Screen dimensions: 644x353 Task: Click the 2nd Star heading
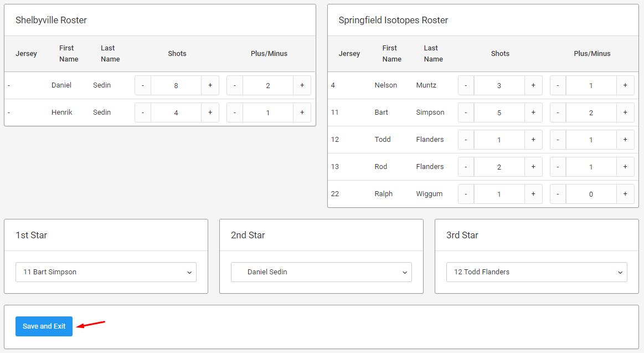248,235
